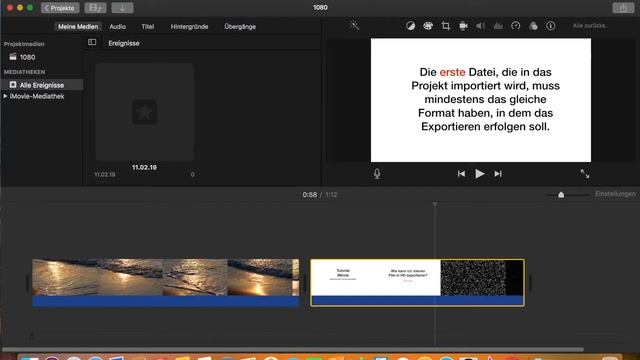This screenshot has width=640, height=360.
Task: Select the crop tool
Action: point(446,26)
